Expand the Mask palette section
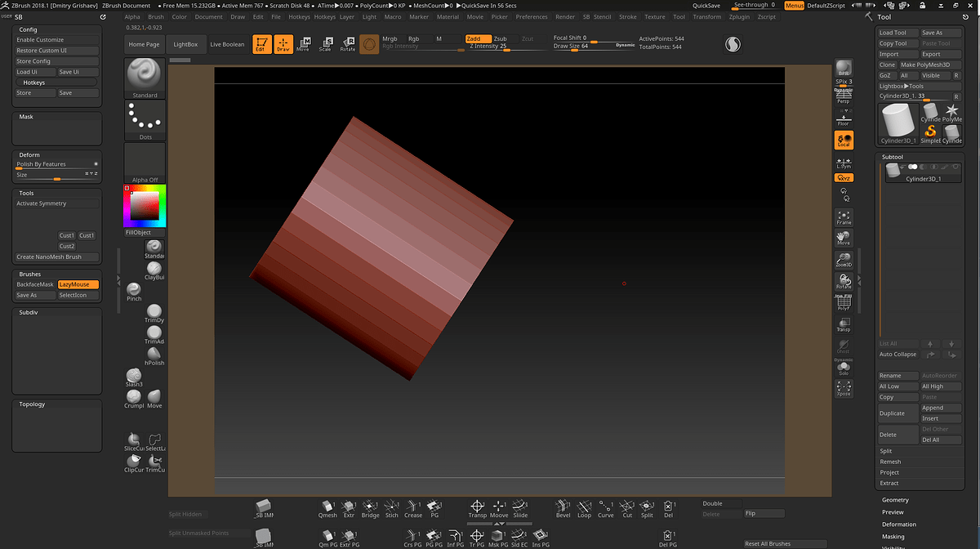This screenshot has width=980, height=549. (x=26, y=117)
